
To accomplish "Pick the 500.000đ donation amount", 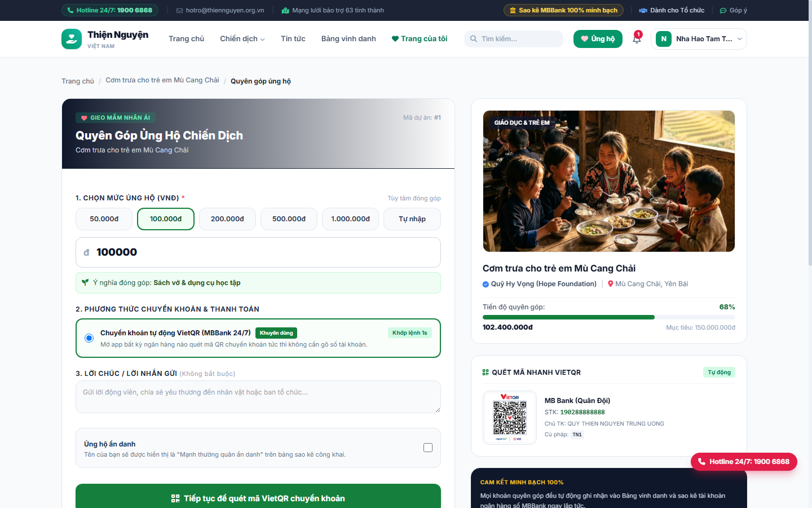I will (x=289, y=219).
